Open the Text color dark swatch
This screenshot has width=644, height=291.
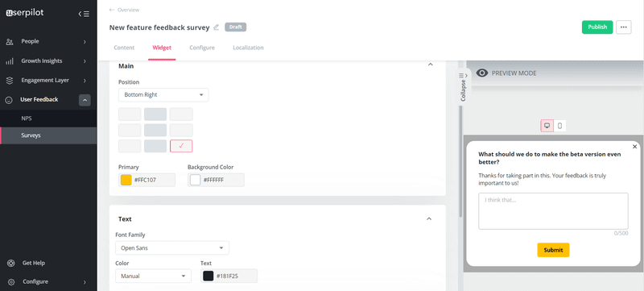208,276
